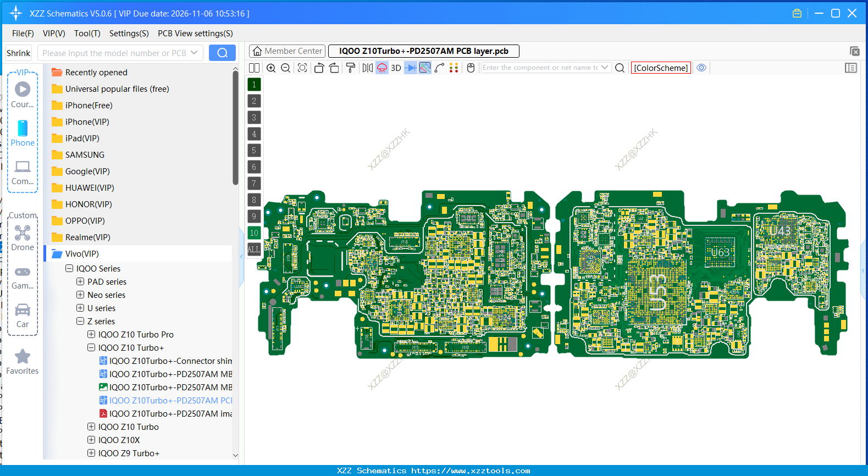
Task: Open the right side panel icon
Action: tap(851, 68)
